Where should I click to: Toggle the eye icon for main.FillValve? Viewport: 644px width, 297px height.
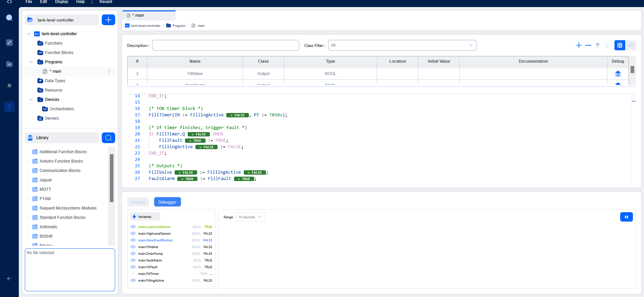click(x=133, y=247)
